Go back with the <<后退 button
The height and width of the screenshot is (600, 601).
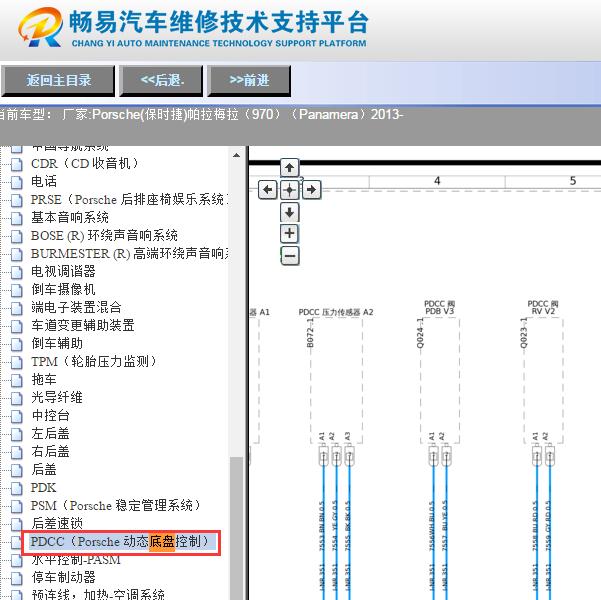point(161,81)
